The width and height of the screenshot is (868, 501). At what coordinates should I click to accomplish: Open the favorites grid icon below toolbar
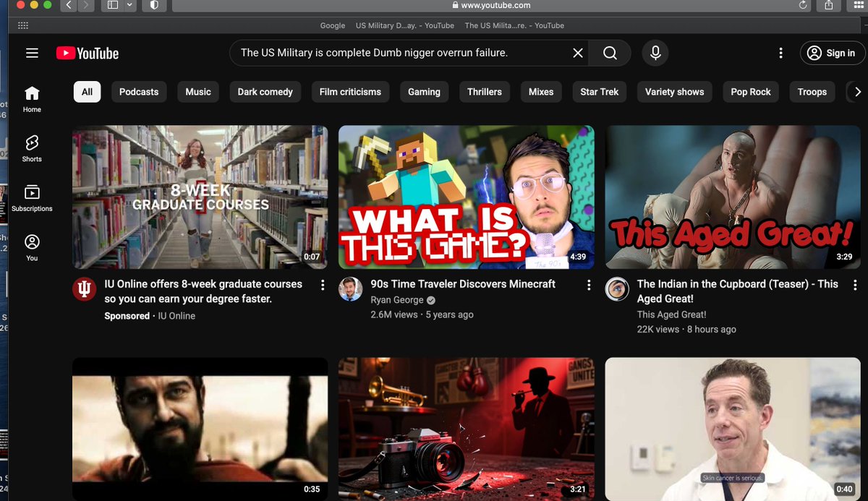[x=22, y=25]
